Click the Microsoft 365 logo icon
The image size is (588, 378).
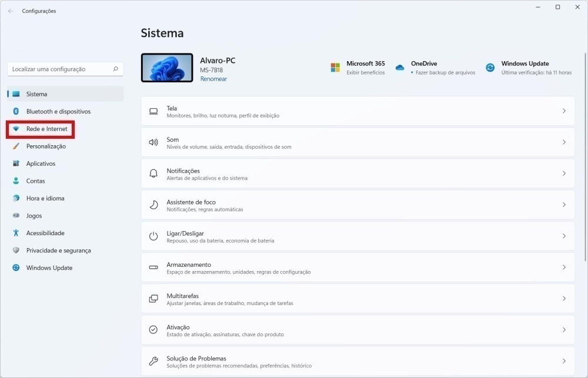pyautogui.click(x=335, y=68)
